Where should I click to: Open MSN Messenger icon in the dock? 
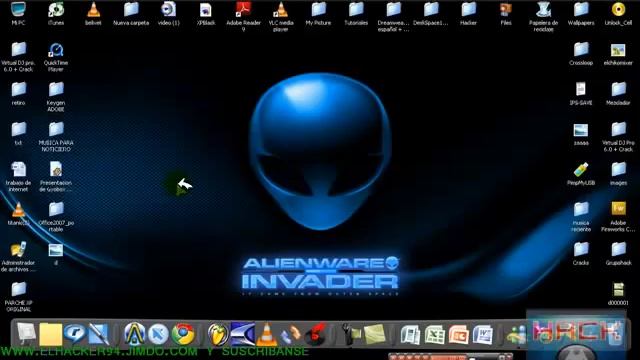[x=516, y=334]
